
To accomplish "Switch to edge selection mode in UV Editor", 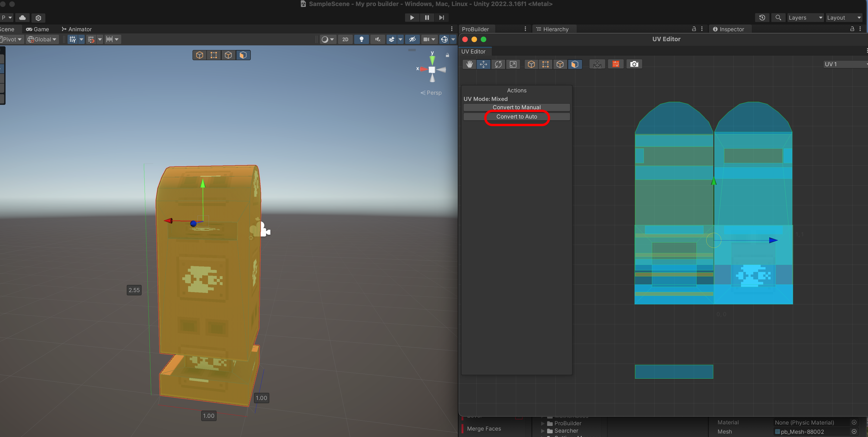I will coord(560,64).
